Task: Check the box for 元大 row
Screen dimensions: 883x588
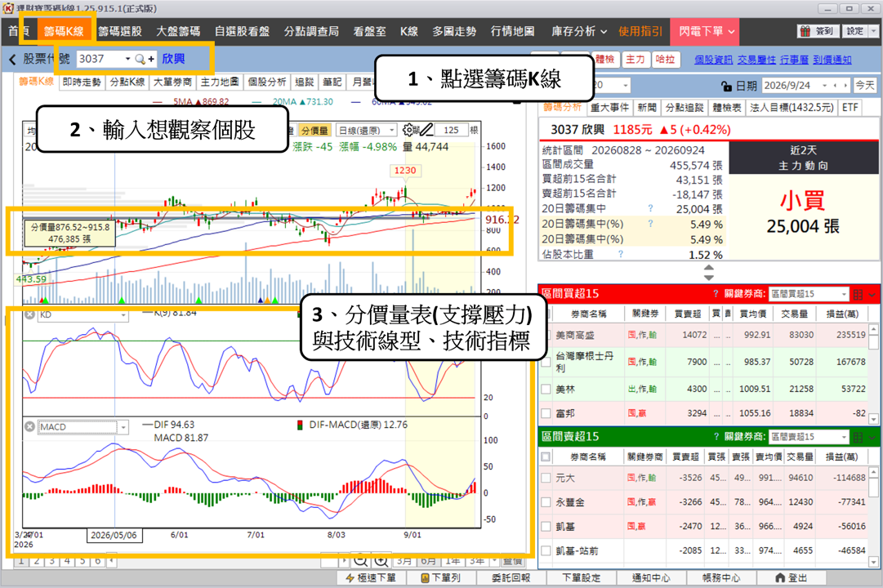Action: coord(546,479)
